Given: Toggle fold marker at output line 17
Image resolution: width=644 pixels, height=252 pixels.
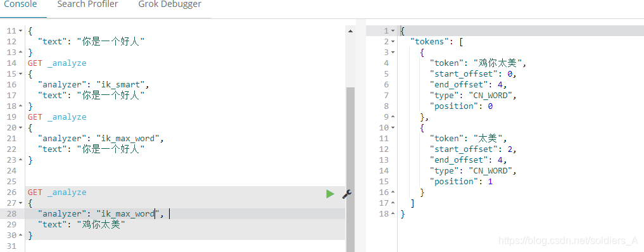Looking at the screenshot, I should [x=393, y=203].
